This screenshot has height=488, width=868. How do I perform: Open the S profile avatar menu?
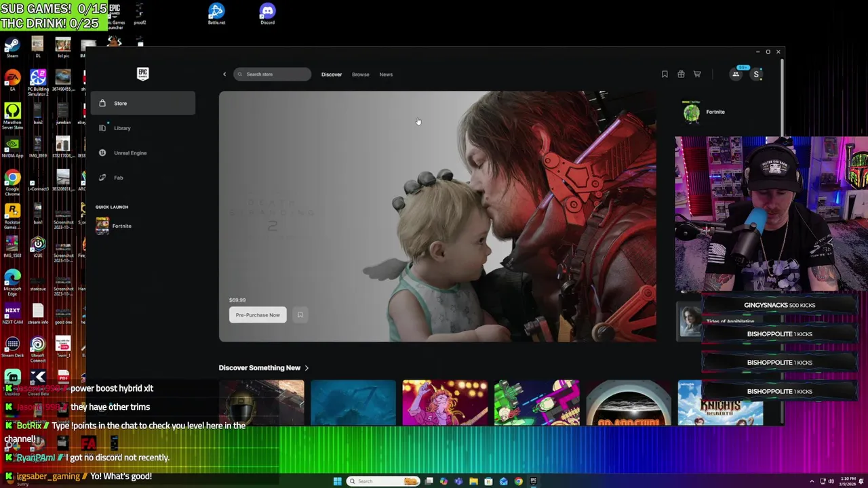click(756, 74)
